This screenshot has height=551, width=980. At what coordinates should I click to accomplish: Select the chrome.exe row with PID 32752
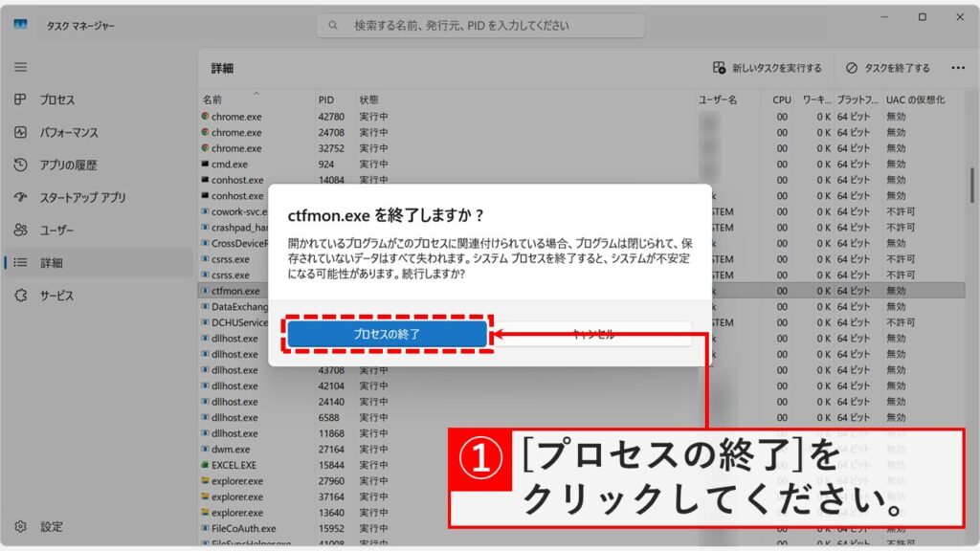tap(581, 148)
